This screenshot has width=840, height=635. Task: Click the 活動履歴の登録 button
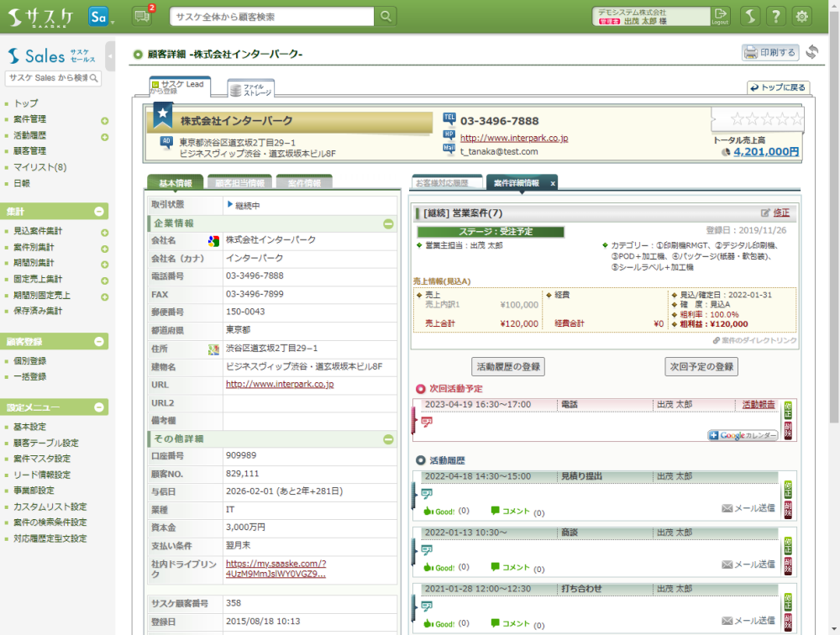click(x=508, y=367)
